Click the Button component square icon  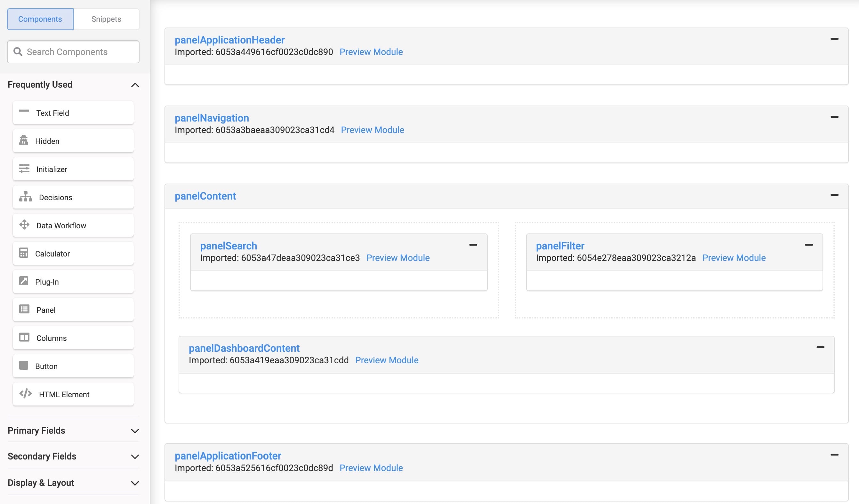23,366
